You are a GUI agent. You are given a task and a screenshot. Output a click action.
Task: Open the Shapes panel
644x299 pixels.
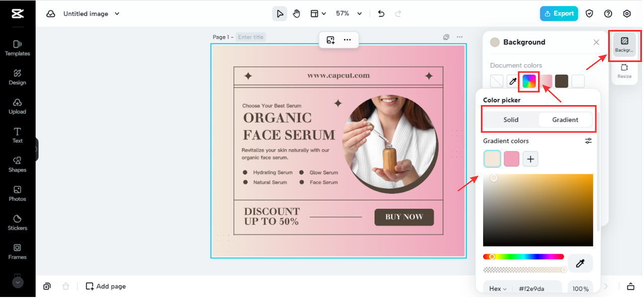(18, 165)
